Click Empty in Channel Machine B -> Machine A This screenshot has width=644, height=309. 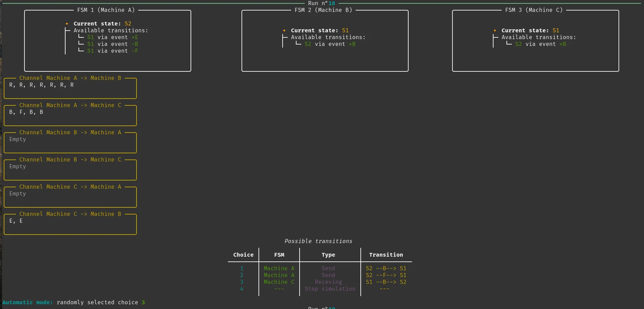pyautogui.click(x=18, y=139)
